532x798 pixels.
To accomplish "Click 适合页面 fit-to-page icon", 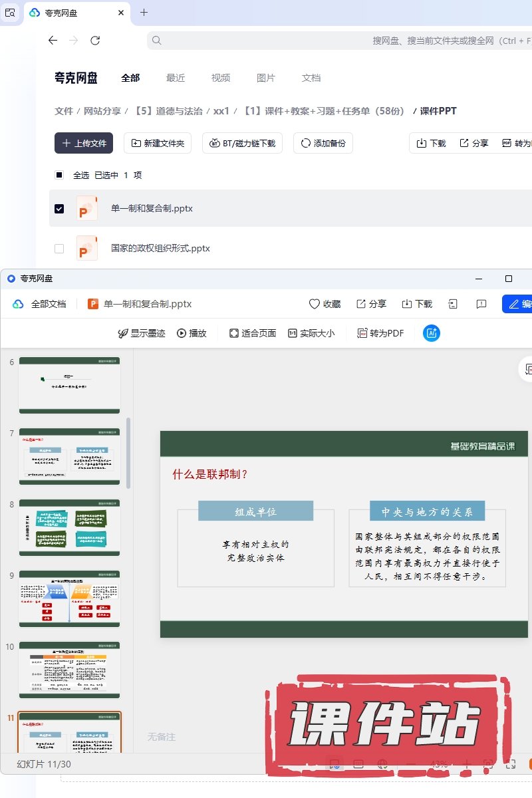I will tap(233, 333).
